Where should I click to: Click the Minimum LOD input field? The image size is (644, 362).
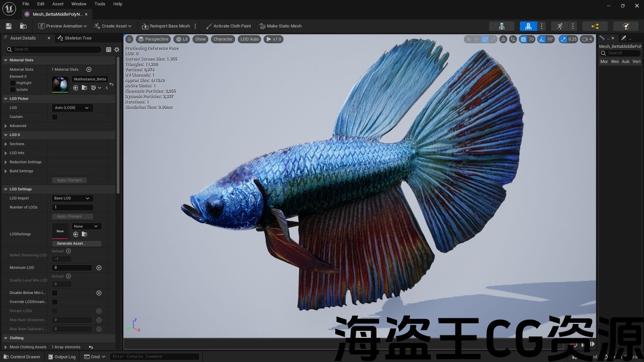click(x=72, y=268)
